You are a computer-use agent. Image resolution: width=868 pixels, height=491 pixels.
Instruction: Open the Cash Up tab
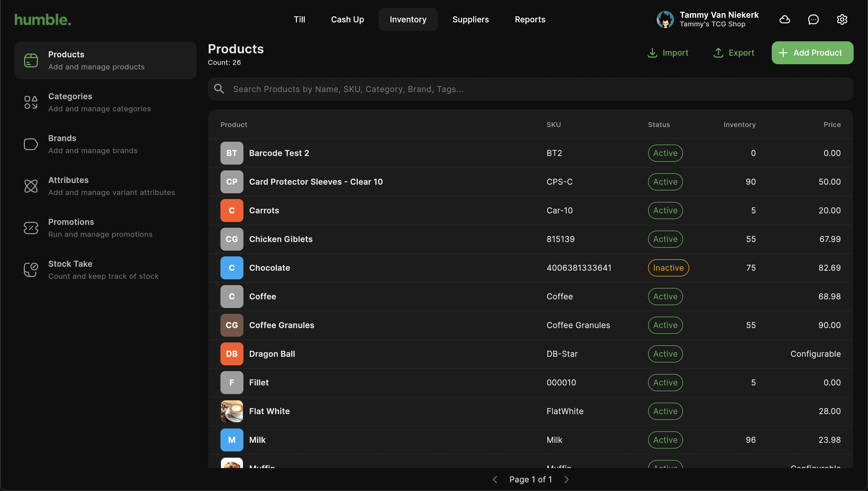click(x=347, y=20)
